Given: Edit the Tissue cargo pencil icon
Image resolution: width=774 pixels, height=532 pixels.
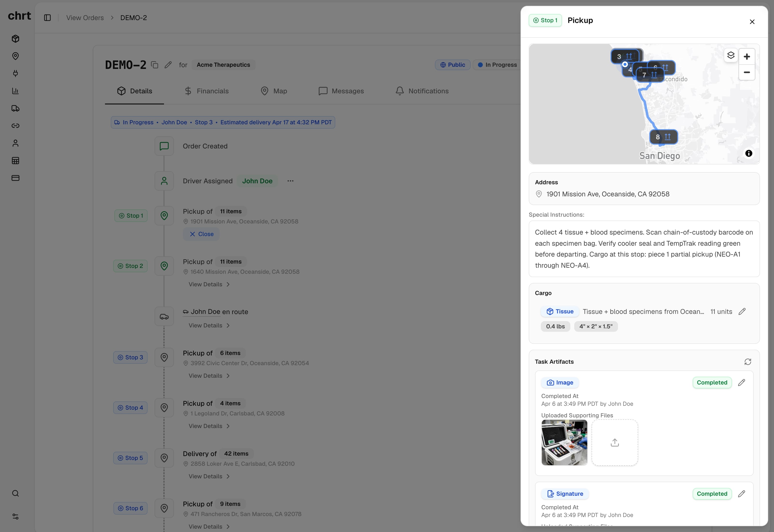Looking at the screenshot, I should point(742,311).
